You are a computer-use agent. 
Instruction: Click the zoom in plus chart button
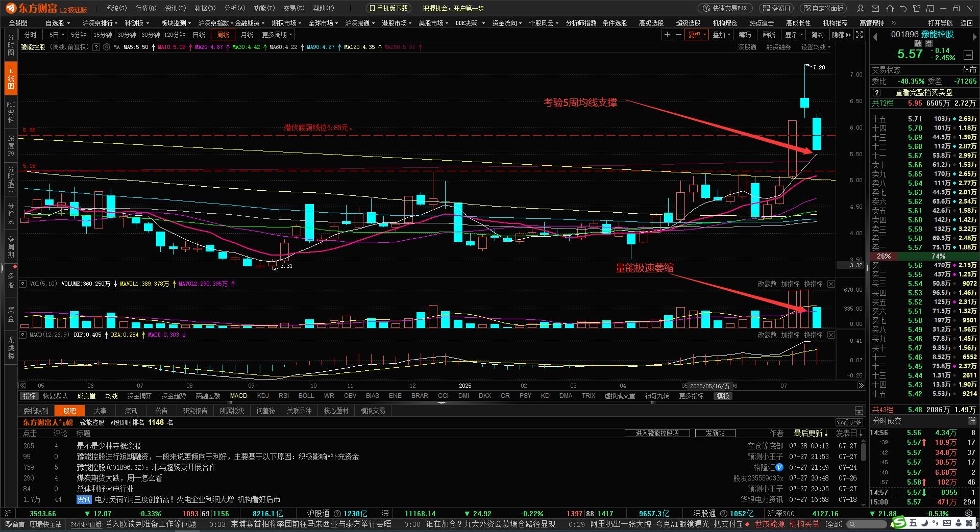click(667, 35)
